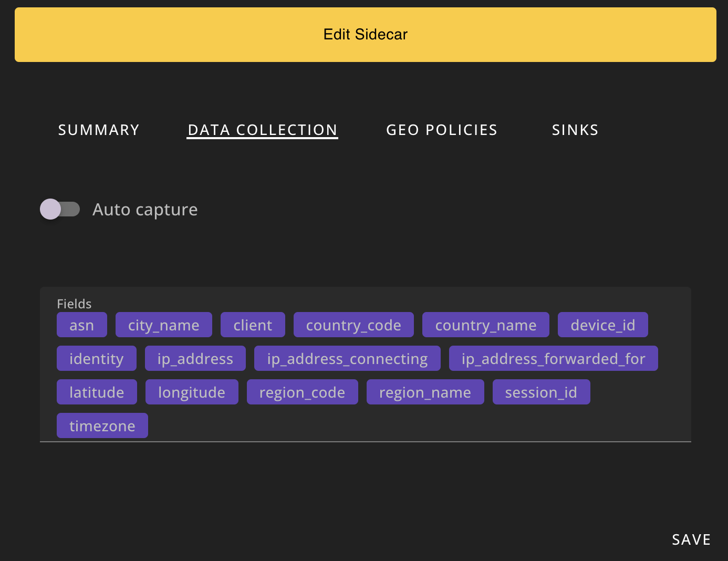Viewport: 728px width, 561px height.
Task: Select the session_id field chip
Action: pos(541,392)
